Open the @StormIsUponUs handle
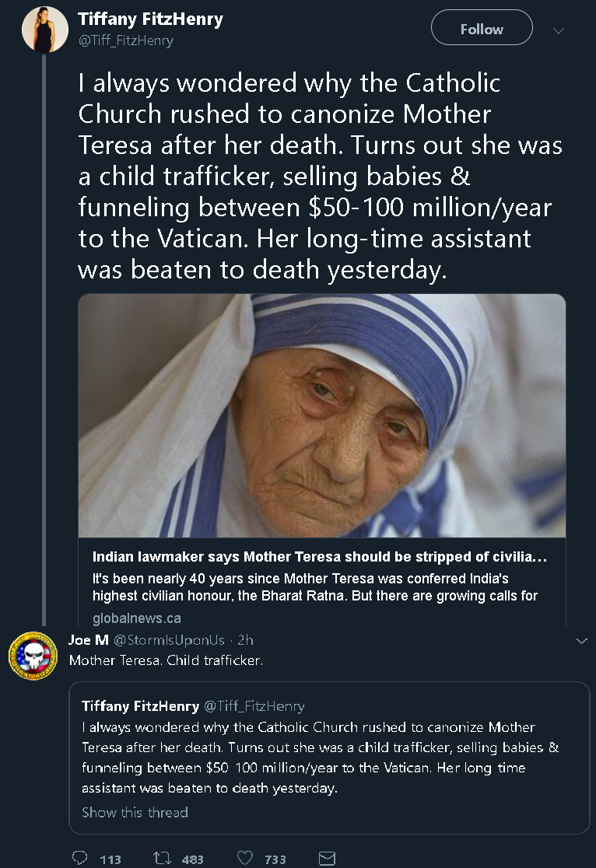Image resolution: width=596 pixels, height=868 pixels. (169, 640)
